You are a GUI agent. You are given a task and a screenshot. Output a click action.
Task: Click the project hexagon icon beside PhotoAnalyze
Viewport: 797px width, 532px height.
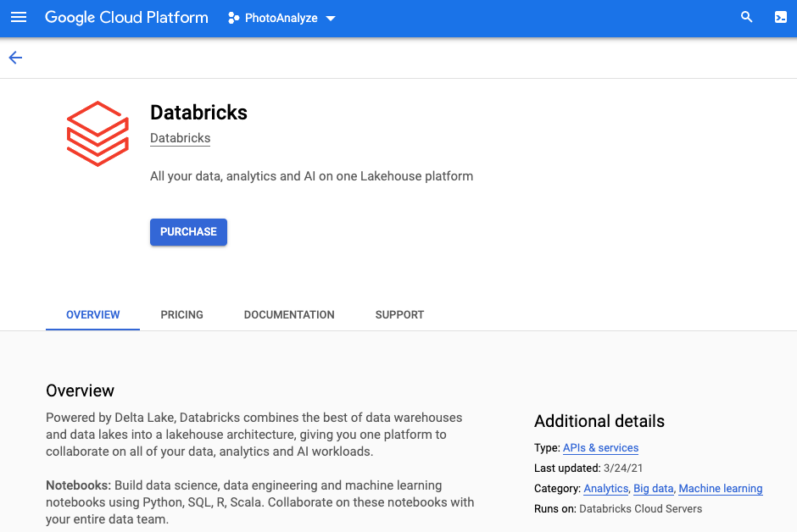click(233, 19)
